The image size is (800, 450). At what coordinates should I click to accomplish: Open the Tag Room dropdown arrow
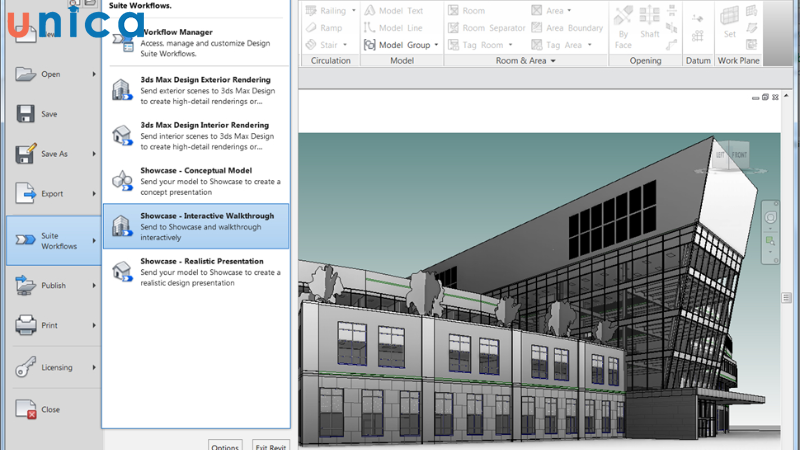(510, 45)
